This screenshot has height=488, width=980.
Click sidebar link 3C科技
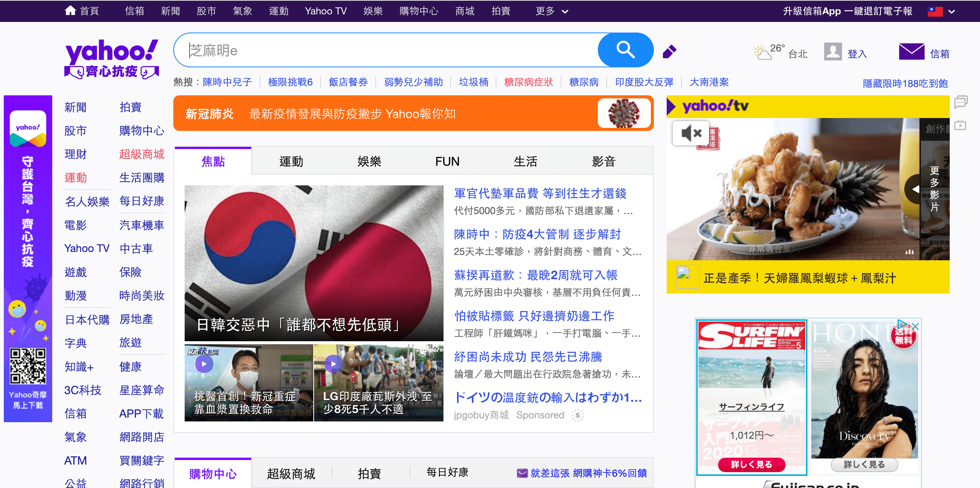click(82, 390)
